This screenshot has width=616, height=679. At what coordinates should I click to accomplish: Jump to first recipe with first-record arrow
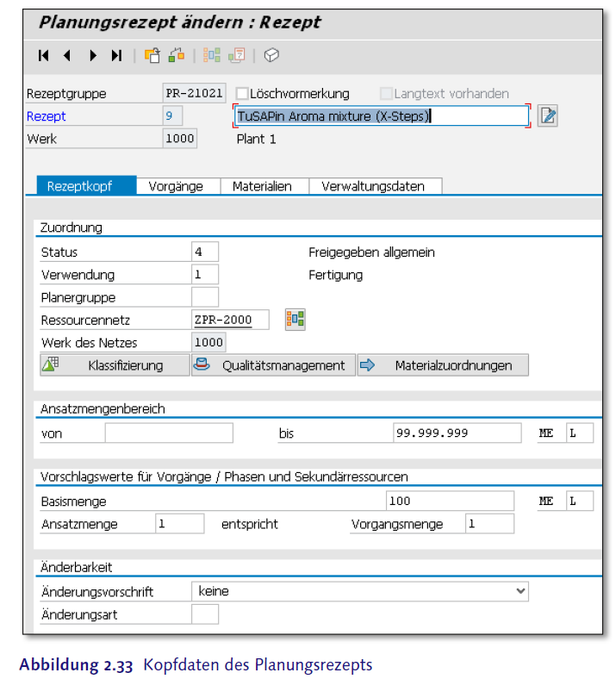click(44, 56)
